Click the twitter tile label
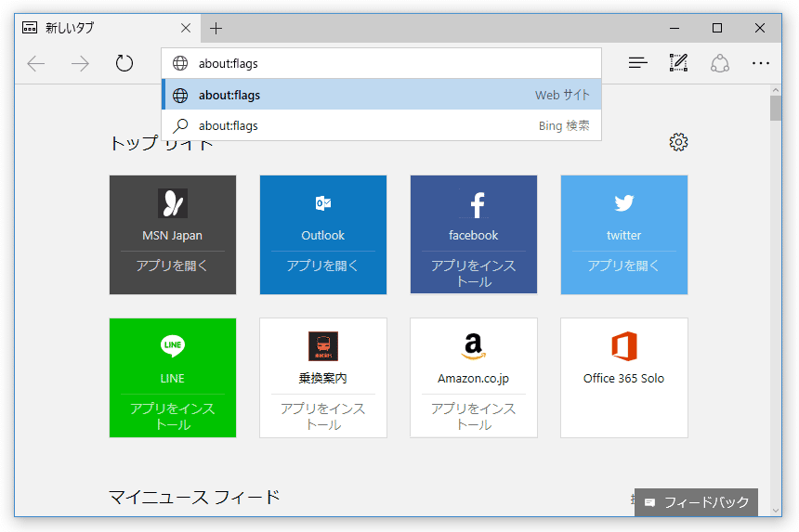Image resolution: width=799 pixels, height=532 pixels. pos(623,235)
